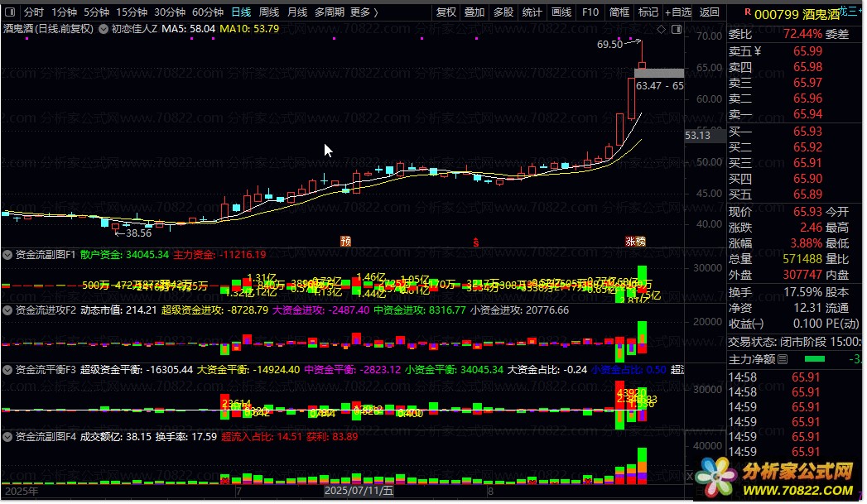Image resolution: width=867 pixels, height=504 pixels.
Task: Click the 复权 toolbar button
Action: pos(446,12)
